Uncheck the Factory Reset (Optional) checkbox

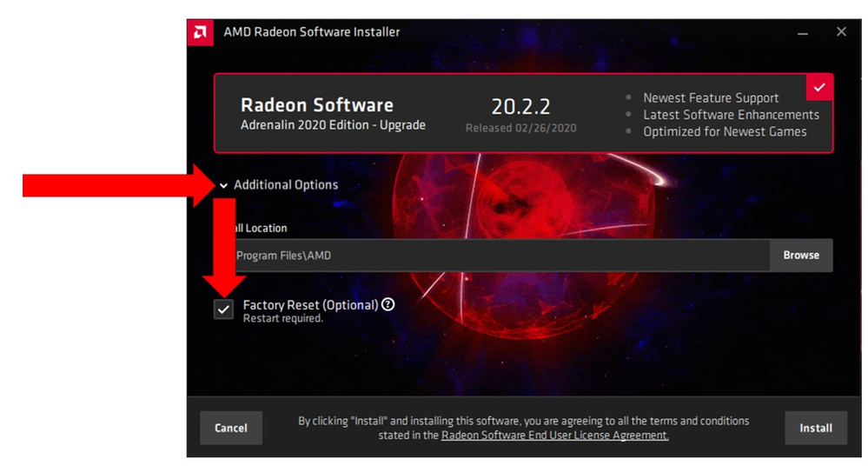pyautogui.click(x=223, y=309)
